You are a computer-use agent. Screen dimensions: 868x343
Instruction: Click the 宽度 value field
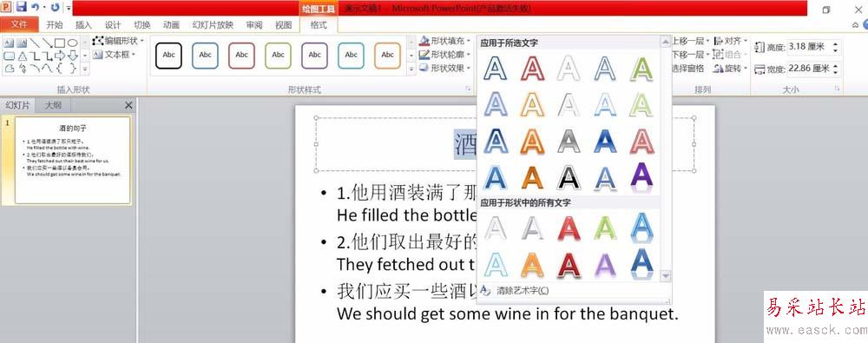(x=809, y=68)
